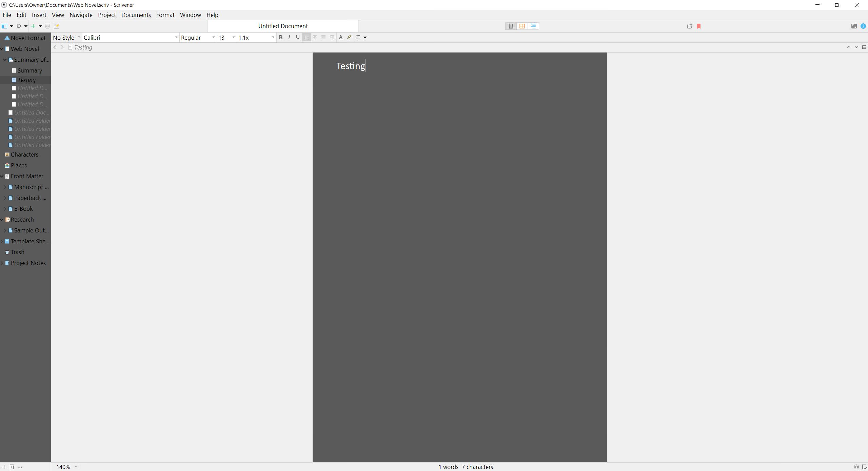Enter composition mode icon
This screenshot has width=868, height=471.
coord(854,26)
